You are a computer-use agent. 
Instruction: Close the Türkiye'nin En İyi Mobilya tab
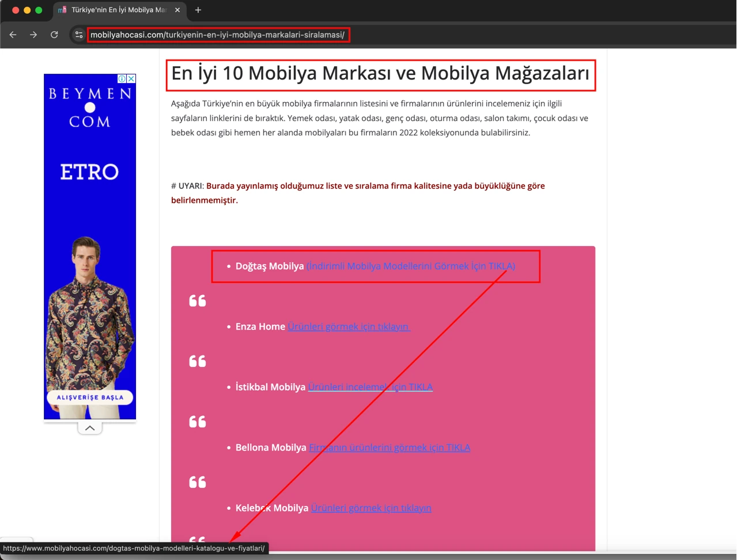pyautogui.click(x=177, y=10)
